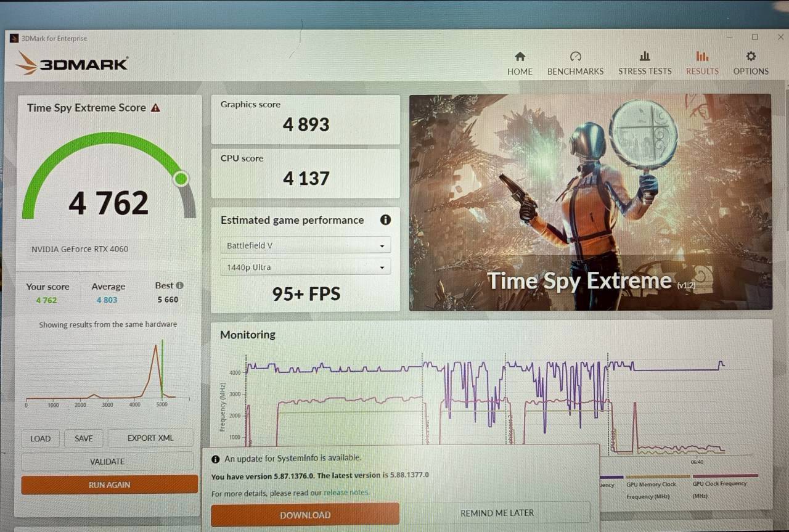This screenshot has height=532, width=789.
Task: Open the Estimated game performance info icon
Action: click(x=385, y=220)
